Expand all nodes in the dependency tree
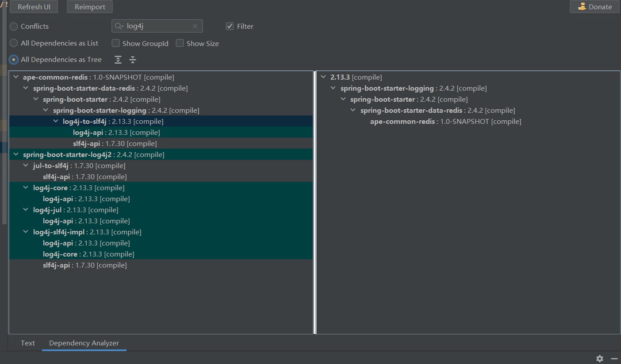 [118, 60]
